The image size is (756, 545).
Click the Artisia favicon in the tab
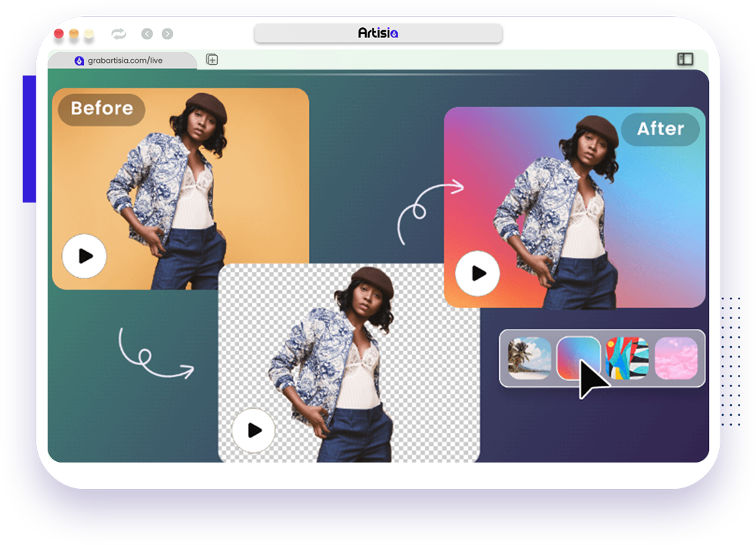click(x=79, y=60)
